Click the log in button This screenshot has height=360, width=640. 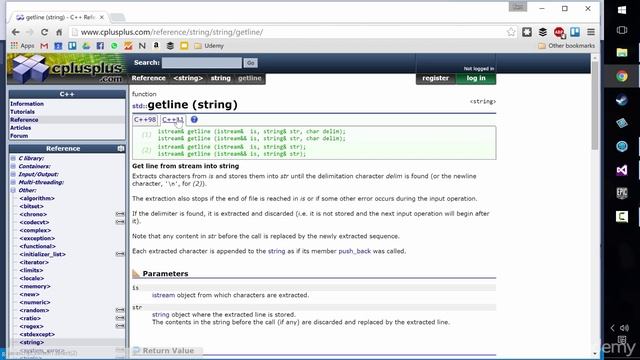point(476,78)
